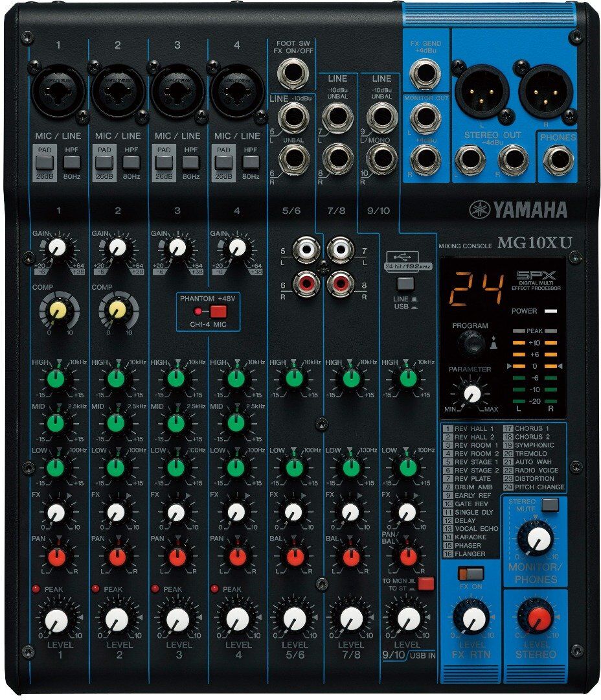Click the PHONES headphone jack
The image size is (601, 700).
pyautogui.click(x=558, y=160)
